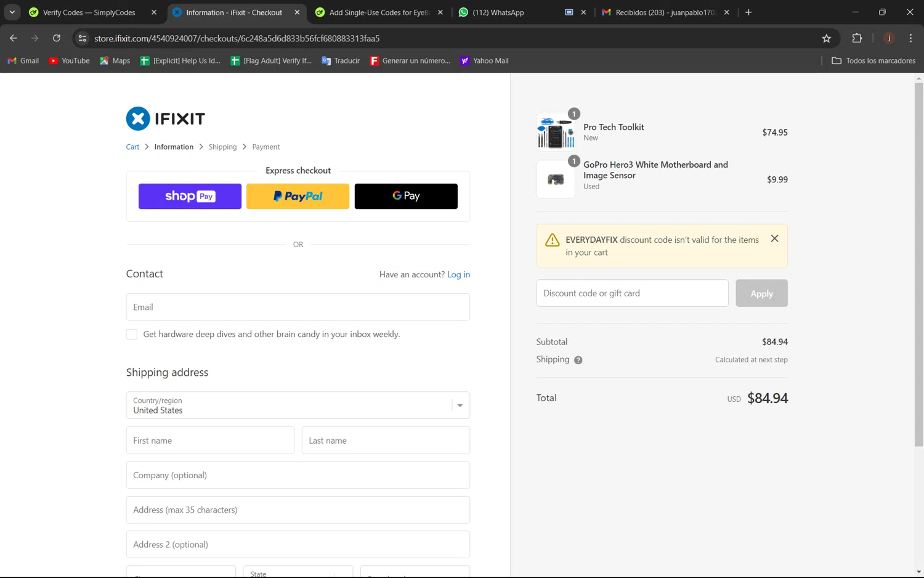Image resolution: width=924 pixels, height=578 pixels.
Task: Go back with browser back arrow
Action: click(14, 38)
